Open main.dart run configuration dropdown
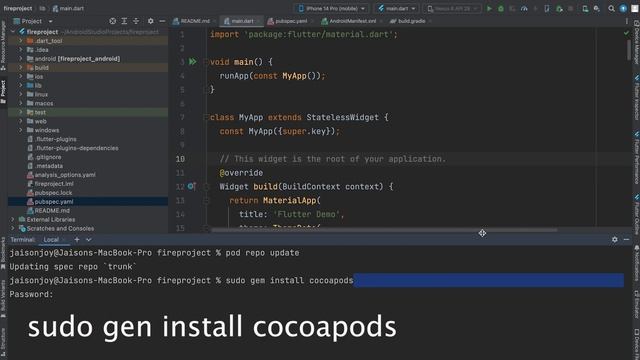Screen dimensions: 640x360 pyautogui.click(x=397, y=9)
